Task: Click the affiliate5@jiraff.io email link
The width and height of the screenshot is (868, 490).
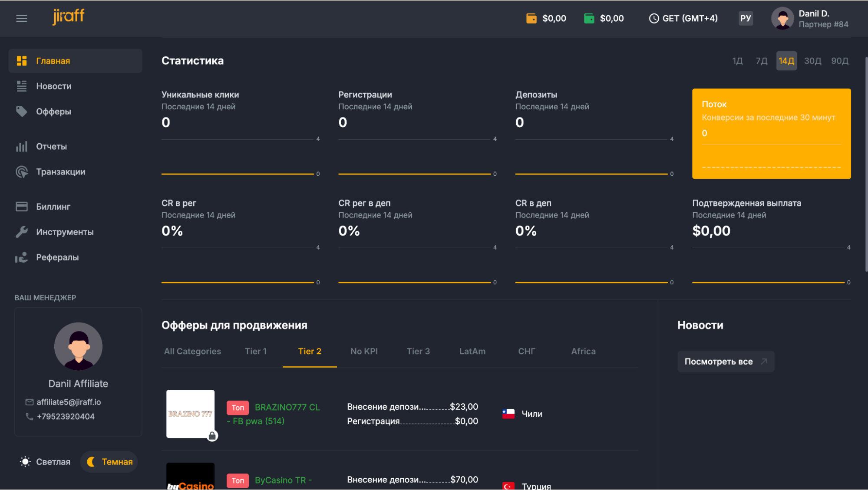Action: [69, 402]
